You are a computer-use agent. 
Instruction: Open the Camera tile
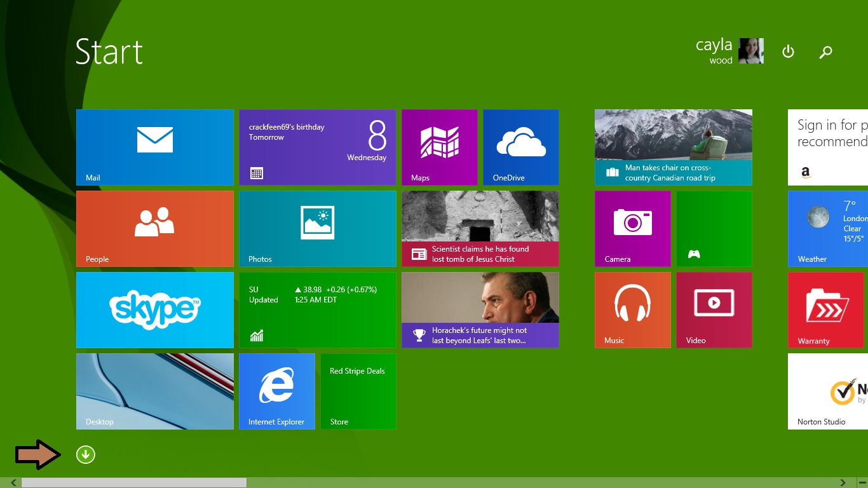click(x=633, y=229)
